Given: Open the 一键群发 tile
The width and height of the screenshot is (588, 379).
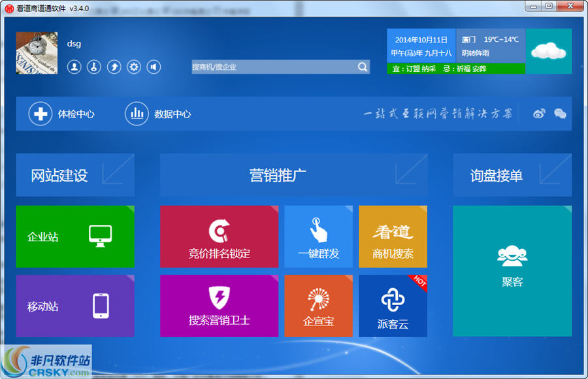Looking at the screenshot, I should coord(318,237).
